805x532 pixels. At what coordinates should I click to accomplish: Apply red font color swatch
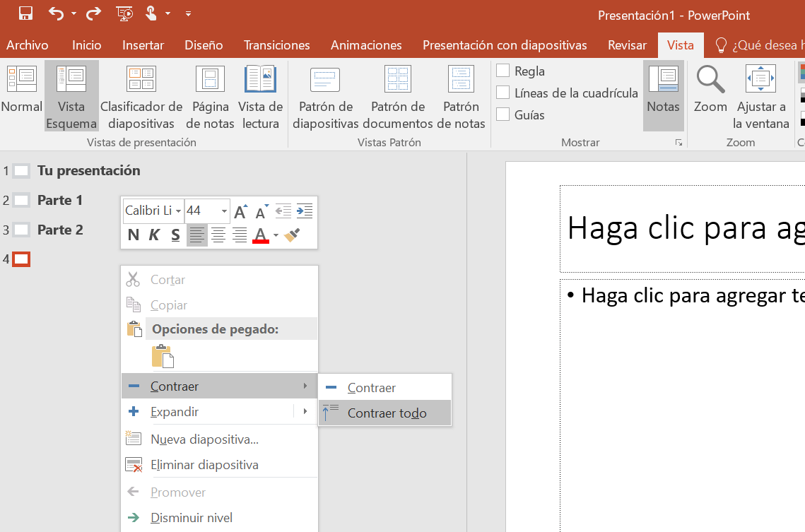click(261, 235)
